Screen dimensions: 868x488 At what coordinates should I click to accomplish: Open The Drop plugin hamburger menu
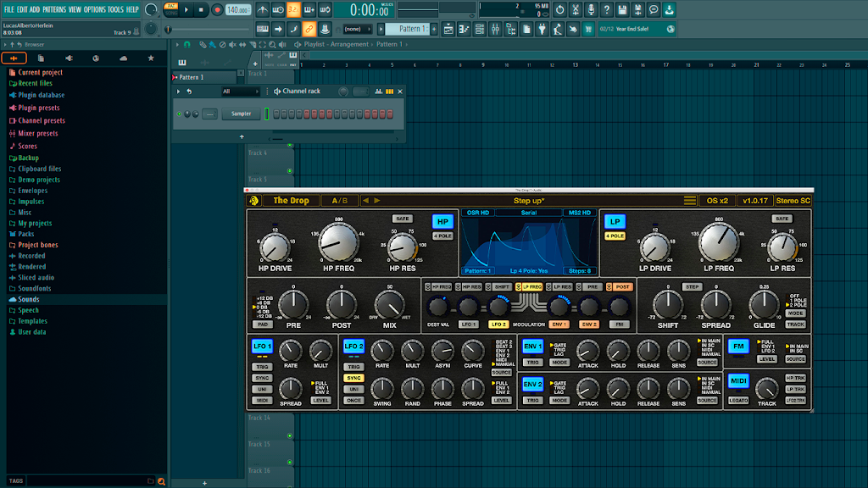(x=689, y=201)
